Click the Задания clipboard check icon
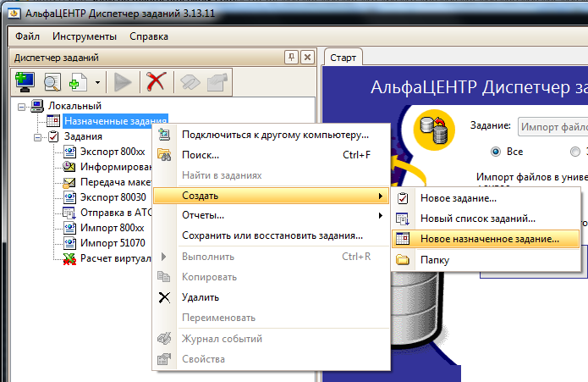This screenshot has height=382, width=588. 53,136
